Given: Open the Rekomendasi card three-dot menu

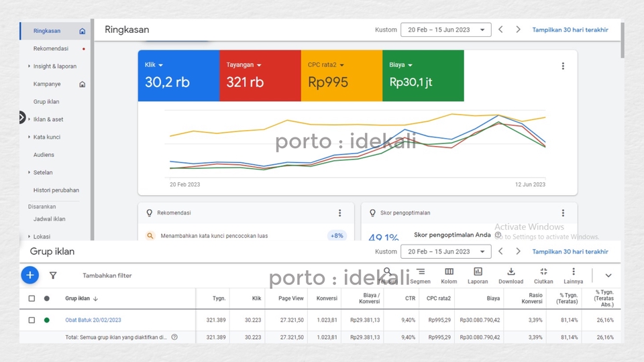Looking at the screenshot, I should (339, 213).
